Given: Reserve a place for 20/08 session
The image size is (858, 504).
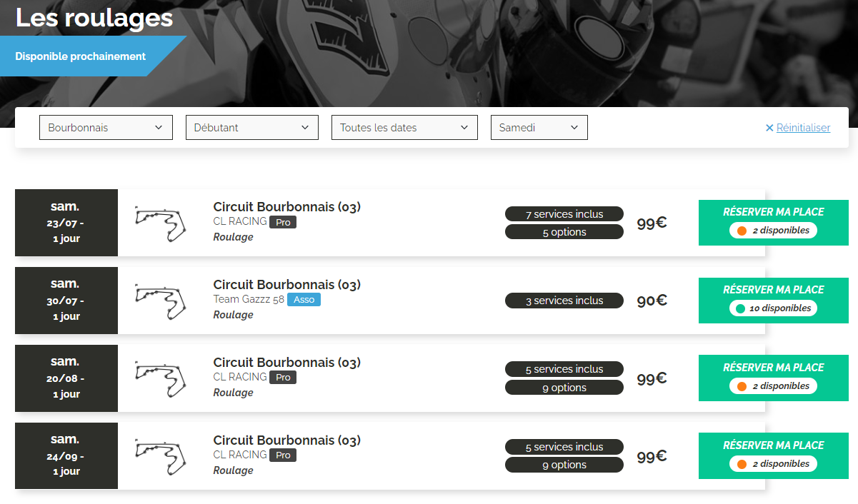Looking at the screenshot, I should point(774,378).
